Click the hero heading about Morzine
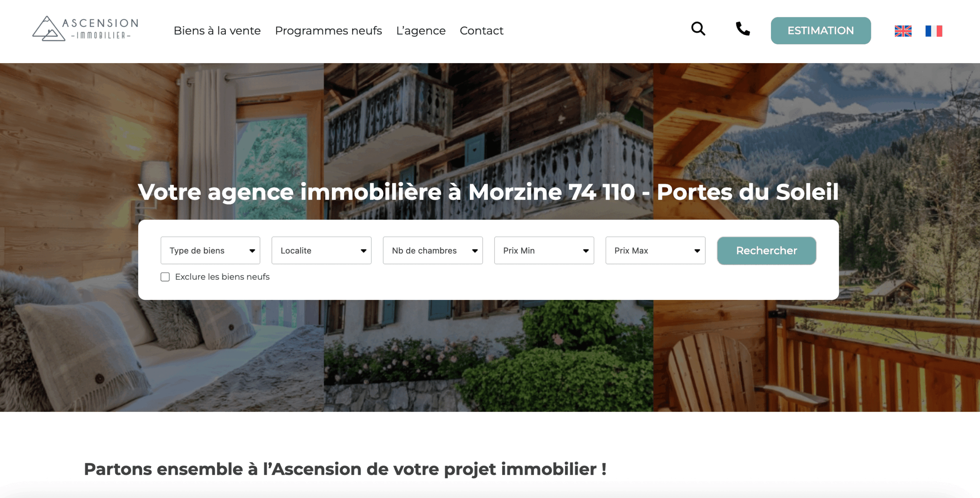The width and height of the screenshot is (980, 498). coord(488,192)
